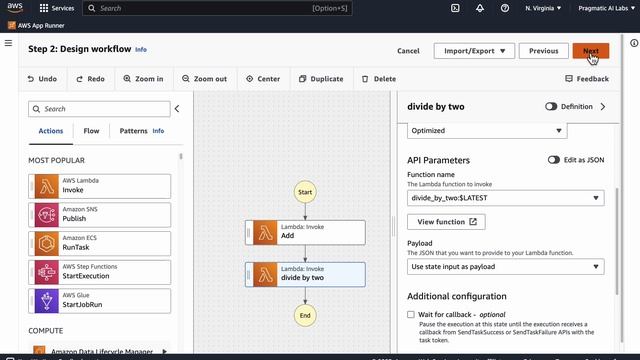Click the states list scrollbar
The width and height of the screenshot is (640, 360).
(x=181, y=157)
